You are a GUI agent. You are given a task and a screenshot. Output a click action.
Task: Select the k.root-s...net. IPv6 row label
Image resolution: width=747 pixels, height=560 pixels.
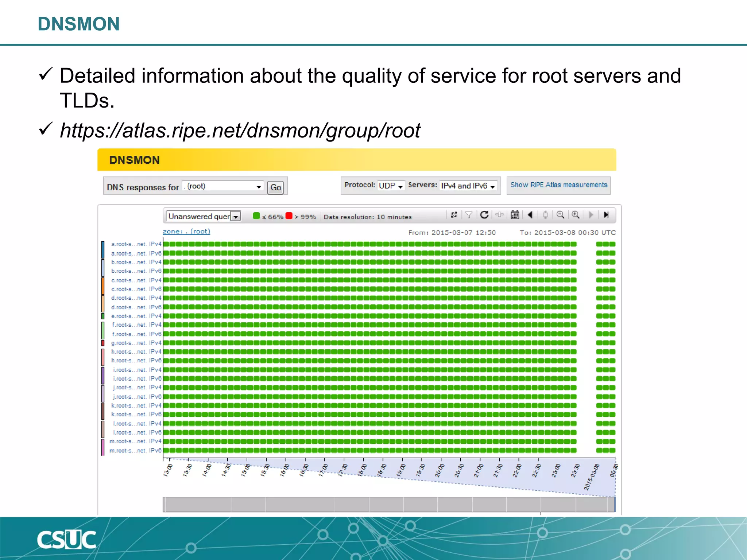[x=136, y=415]
